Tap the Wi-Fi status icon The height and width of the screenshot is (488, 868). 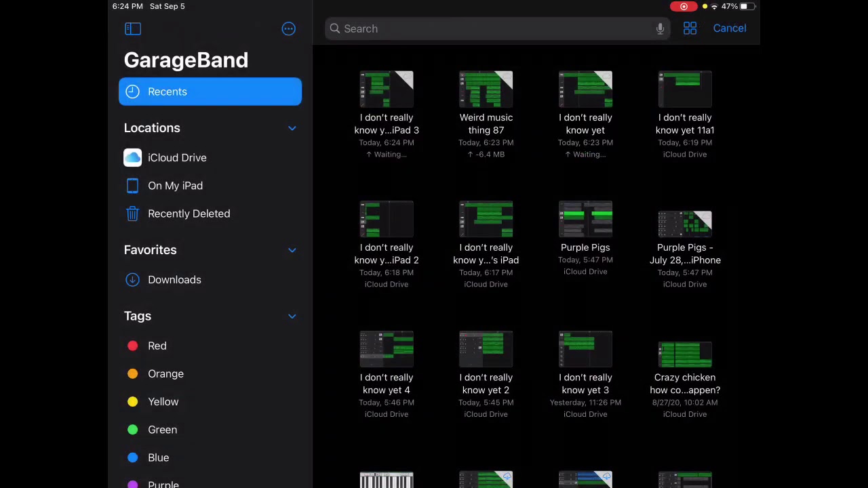(714, 7)
